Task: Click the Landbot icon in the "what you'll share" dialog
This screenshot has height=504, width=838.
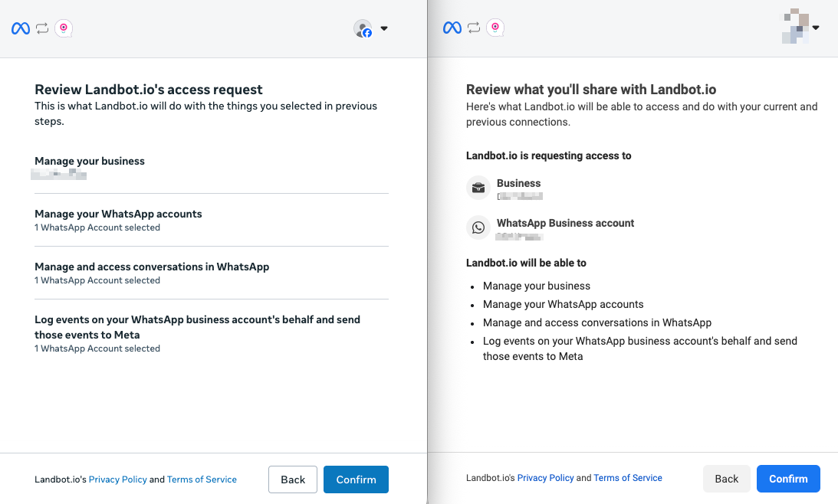Action: 495,28
